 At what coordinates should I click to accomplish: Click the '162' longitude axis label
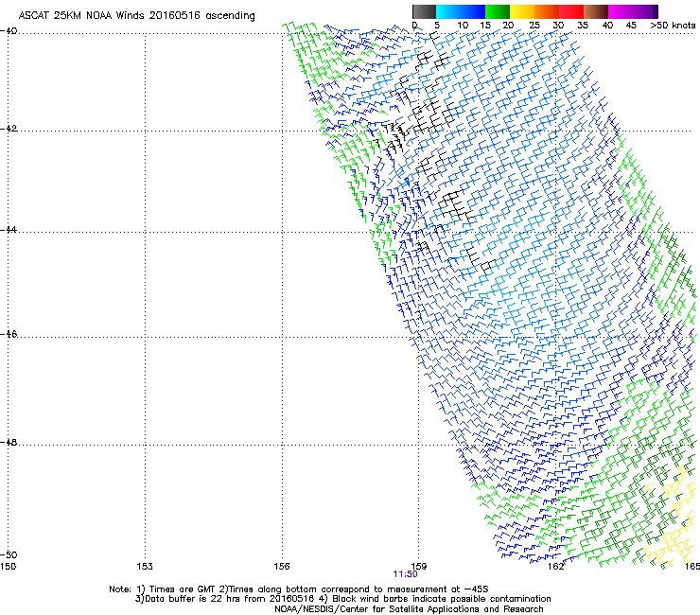pyautogui.click(x=555, y=567)
